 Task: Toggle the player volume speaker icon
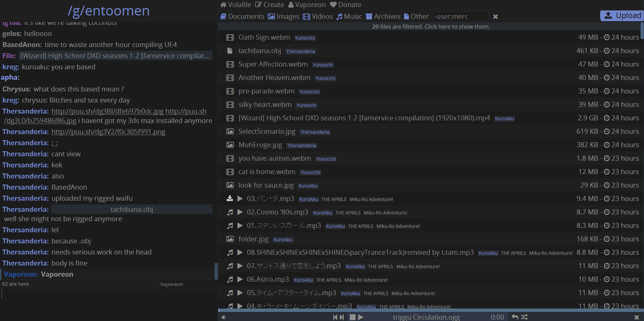point(224,317)
